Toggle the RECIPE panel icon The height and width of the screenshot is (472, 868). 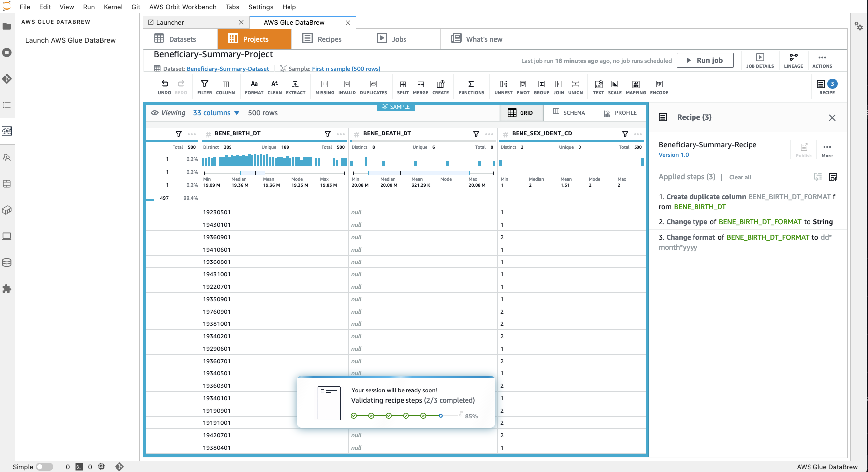[827, 87]
